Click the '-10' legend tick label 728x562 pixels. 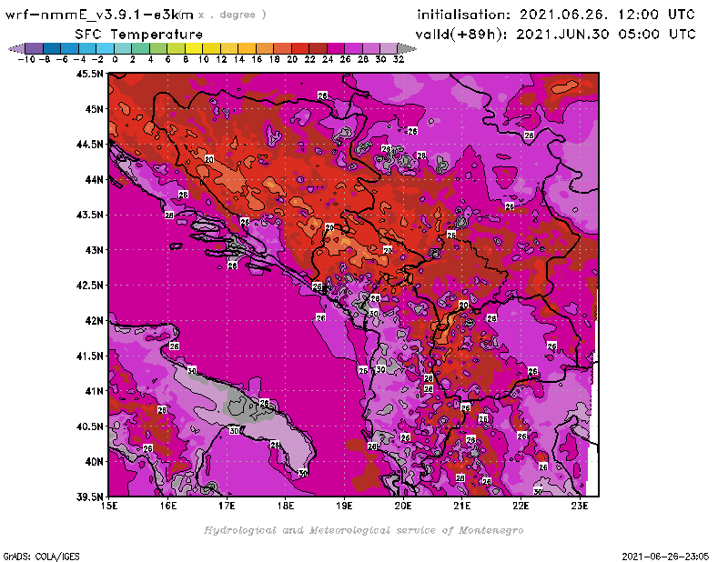point(26,59)
